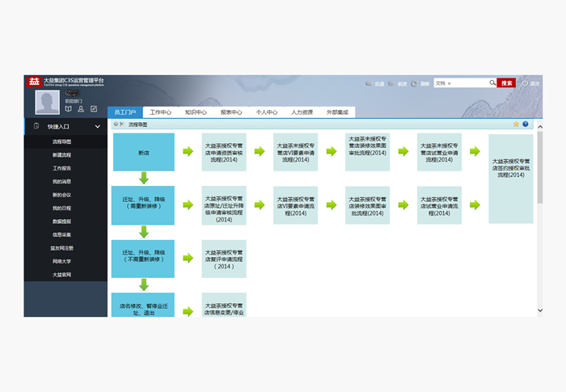Open 大益茶未授权专营店VI要素申请流程(2014) box
566x392 pixels.
point(295,152)
